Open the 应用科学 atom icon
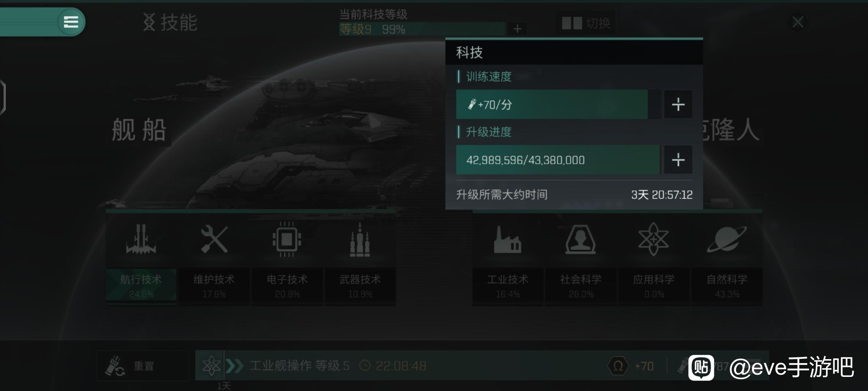 click(x=654, y=239)
